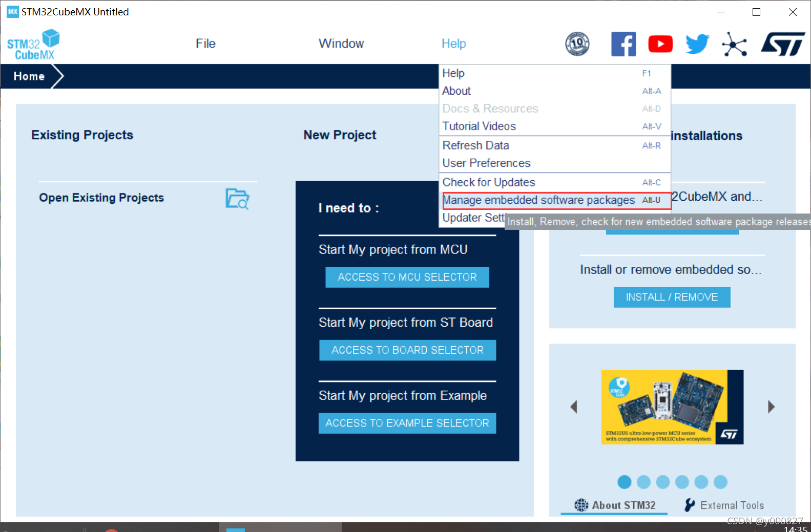Click ACCESS TO EXAMPLE SELECTOR button

click(x=407, y=423)
